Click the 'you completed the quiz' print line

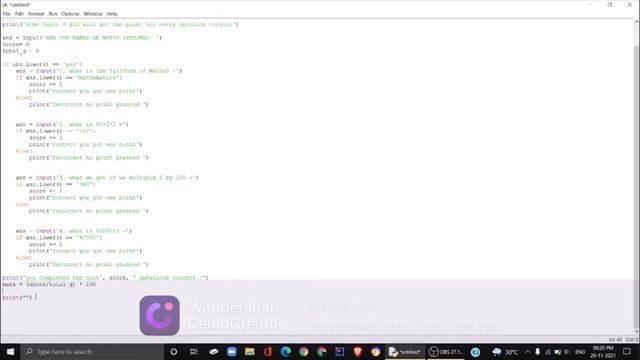pyautogui.click(x=105, y=278)
